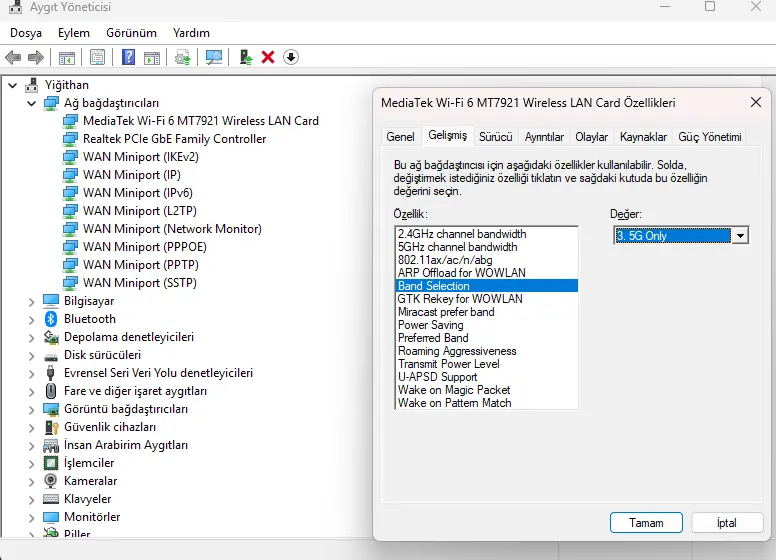This screenshot has width=776, height=560.
Task: Open the Yardım menu
Action: pyautogui.click(x=191, y=33)
